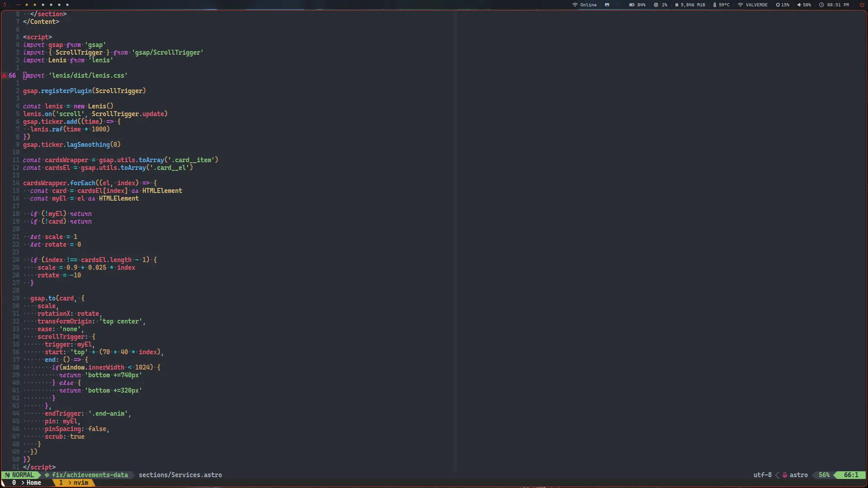
Task: Switch to tmux window 1 nvim
Action: 74,483
